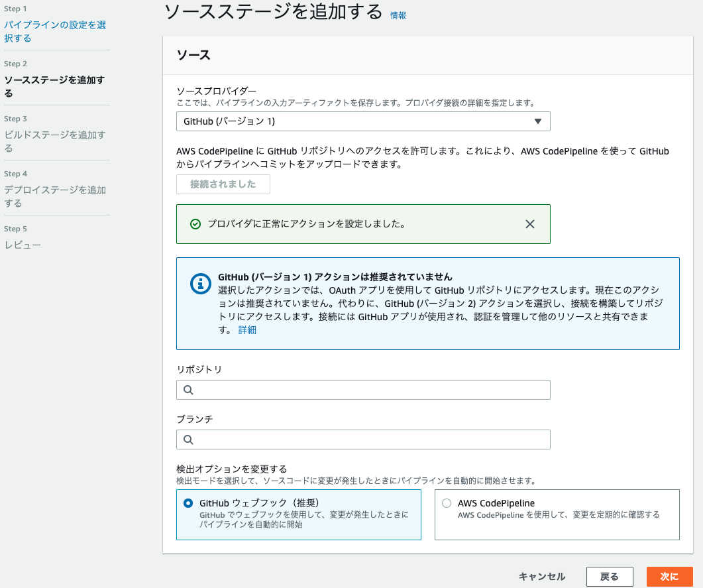Click キャンセル to abandon pipeline creation

[x=542, y=576]
